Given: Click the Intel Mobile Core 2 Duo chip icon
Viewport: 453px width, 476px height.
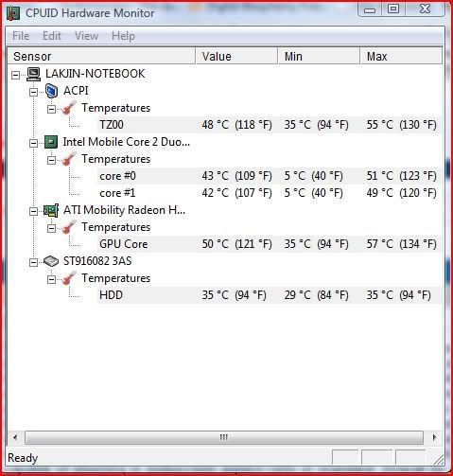Looking at the screenshot, I should [x=51, y=142].
